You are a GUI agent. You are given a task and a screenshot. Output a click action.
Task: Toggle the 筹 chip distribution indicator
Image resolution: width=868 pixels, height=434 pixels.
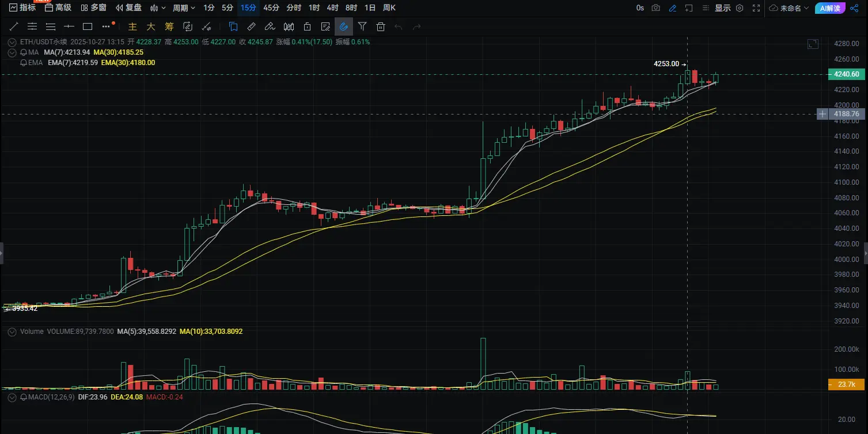(x=169, y=26)
